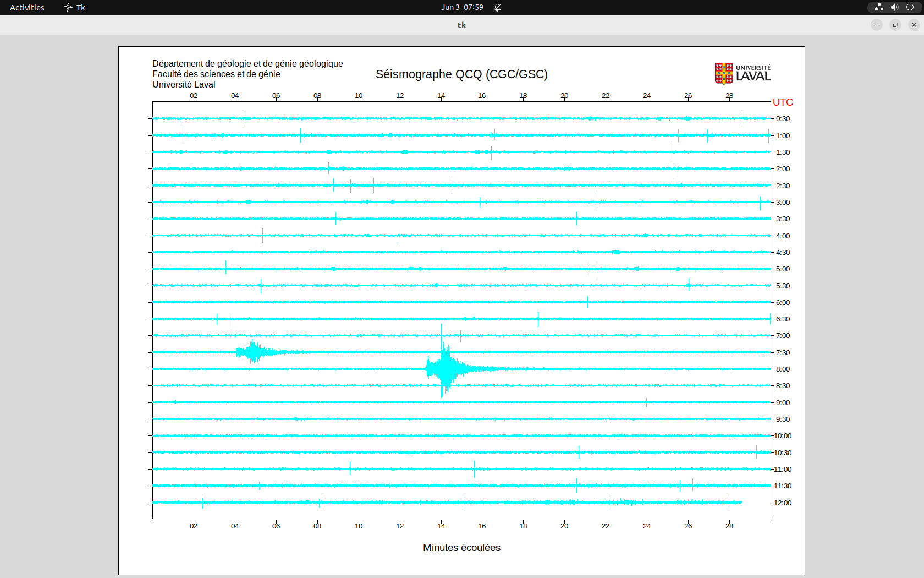The width and height of the screenshot is (924, 578).
Task: Click the volume speaker icon
Action: click(894, 7)
